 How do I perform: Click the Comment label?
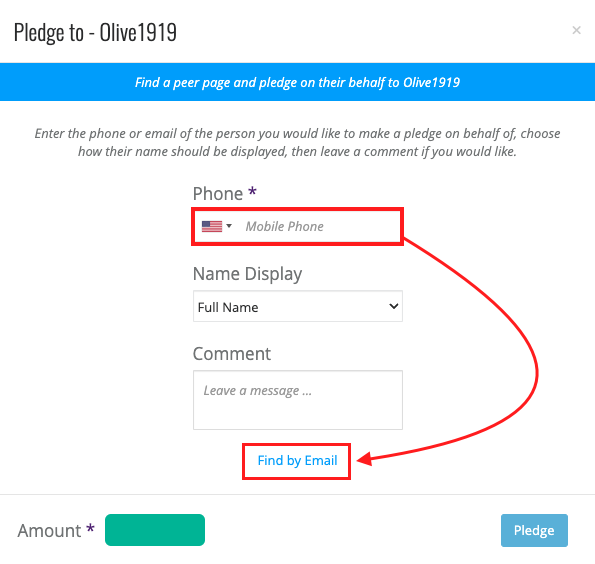point(232,354)
